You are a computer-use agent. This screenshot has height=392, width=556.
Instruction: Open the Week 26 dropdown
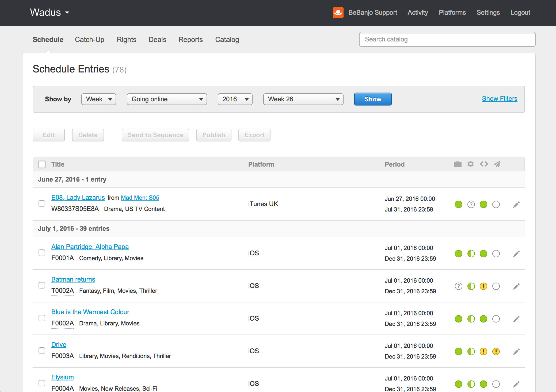[x=303, y=99]
